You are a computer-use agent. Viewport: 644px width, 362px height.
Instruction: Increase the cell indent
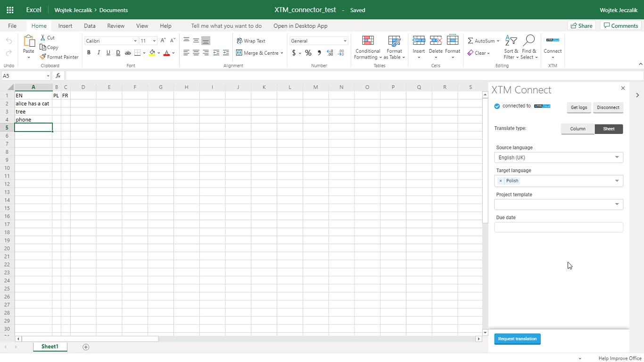pos(226,53)
